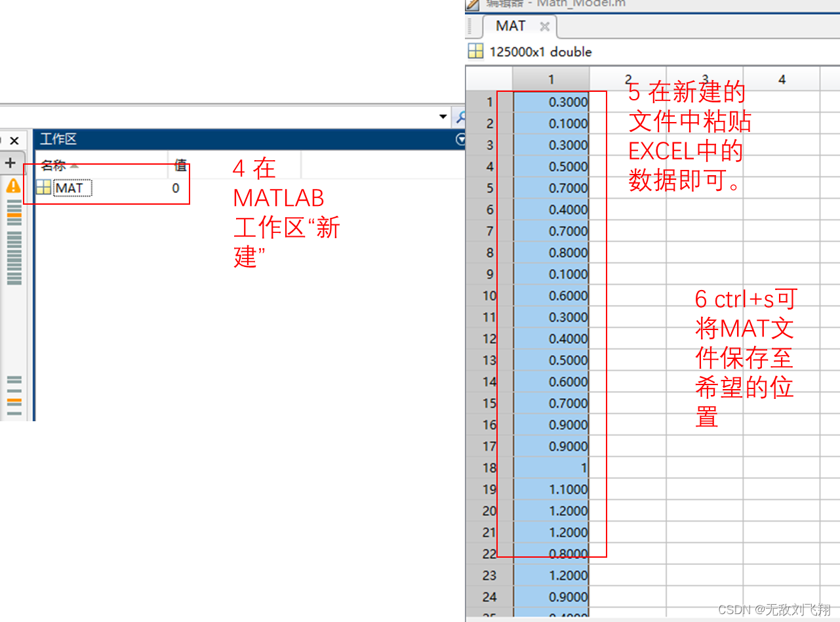The height and width of the screenshot is (622, 840).
Task: Close the MAT tab with its x
Action: click(x=544, y=27)
